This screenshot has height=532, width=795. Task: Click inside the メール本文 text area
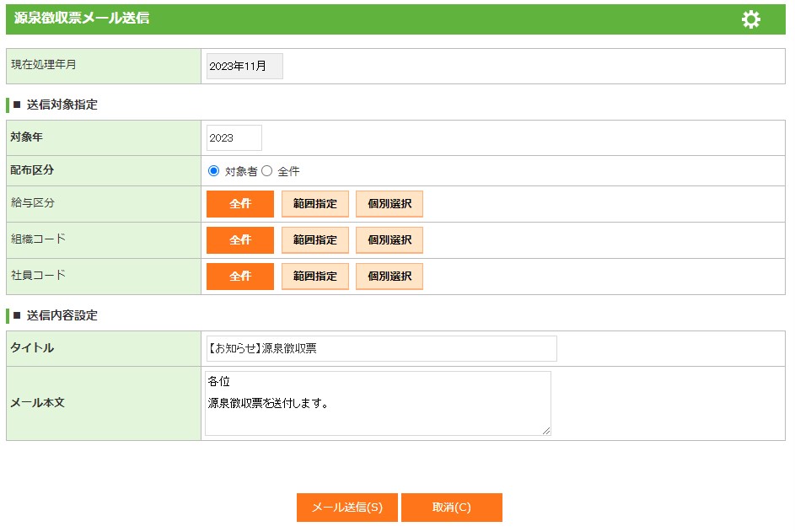377,403
